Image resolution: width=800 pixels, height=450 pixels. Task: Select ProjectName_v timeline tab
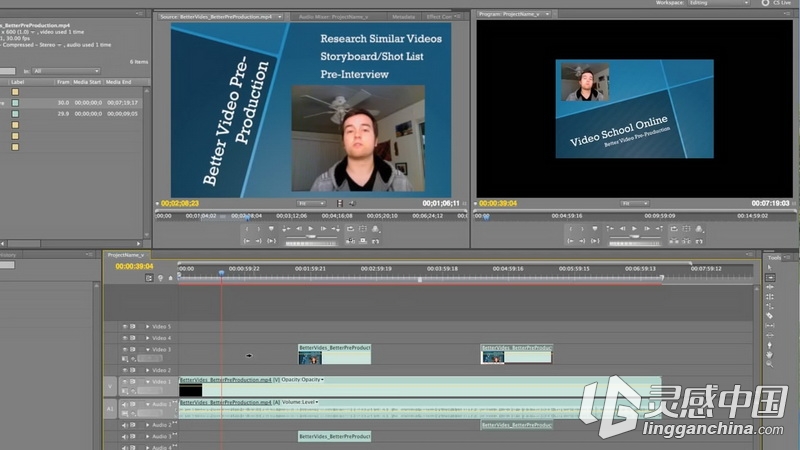(126, 255)
